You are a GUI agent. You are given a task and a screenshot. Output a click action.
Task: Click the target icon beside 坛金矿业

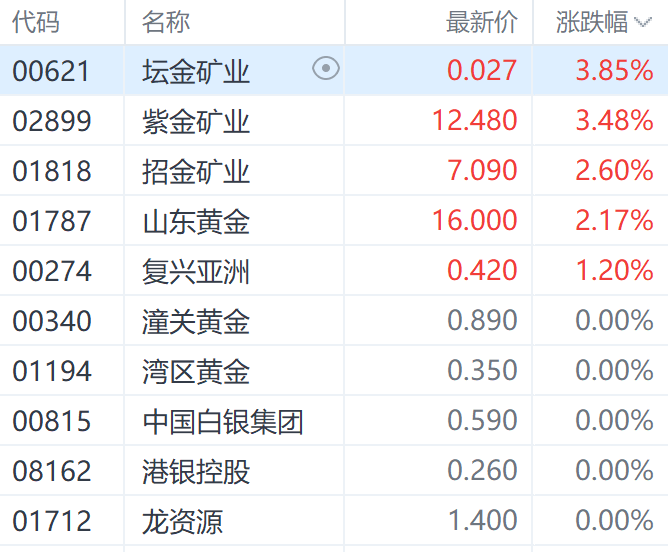click(326, 69)
